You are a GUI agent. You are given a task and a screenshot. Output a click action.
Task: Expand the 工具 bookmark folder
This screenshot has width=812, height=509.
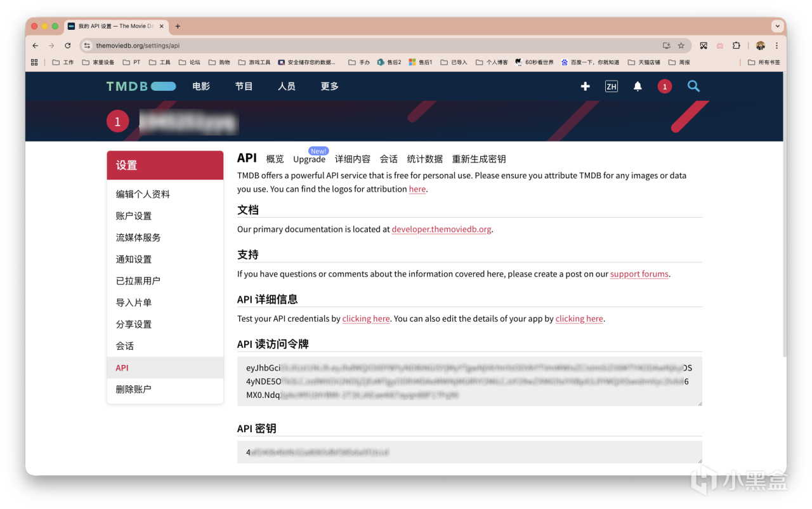(160, 62)
